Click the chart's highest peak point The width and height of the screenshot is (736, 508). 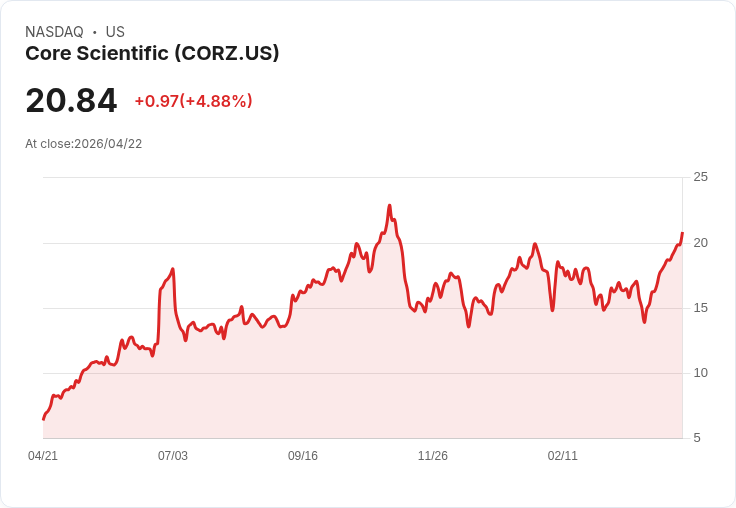pos(389,205)
